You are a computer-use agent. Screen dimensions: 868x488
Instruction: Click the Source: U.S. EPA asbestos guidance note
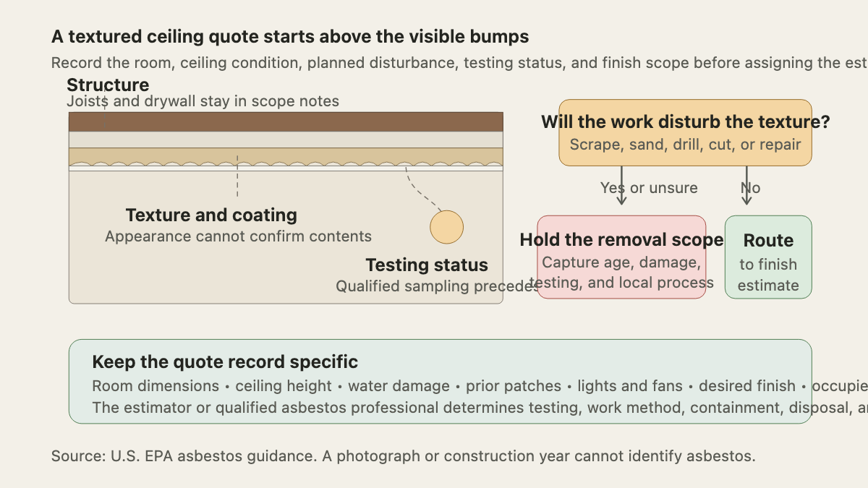pyautogui.click(x=403, y=456)
